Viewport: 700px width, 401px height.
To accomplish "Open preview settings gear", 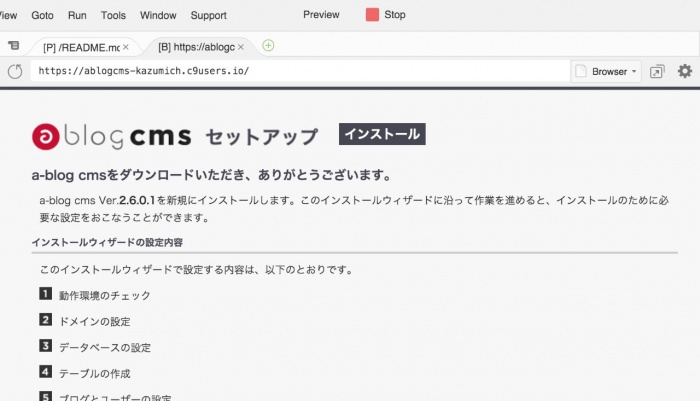I will click(x=684, y=71).
